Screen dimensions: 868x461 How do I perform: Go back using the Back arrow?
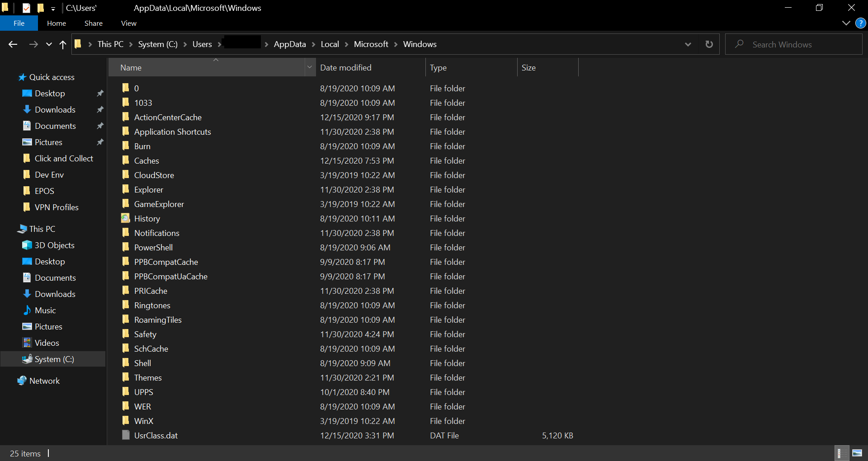pyautogui.click(x=13, y=44)
